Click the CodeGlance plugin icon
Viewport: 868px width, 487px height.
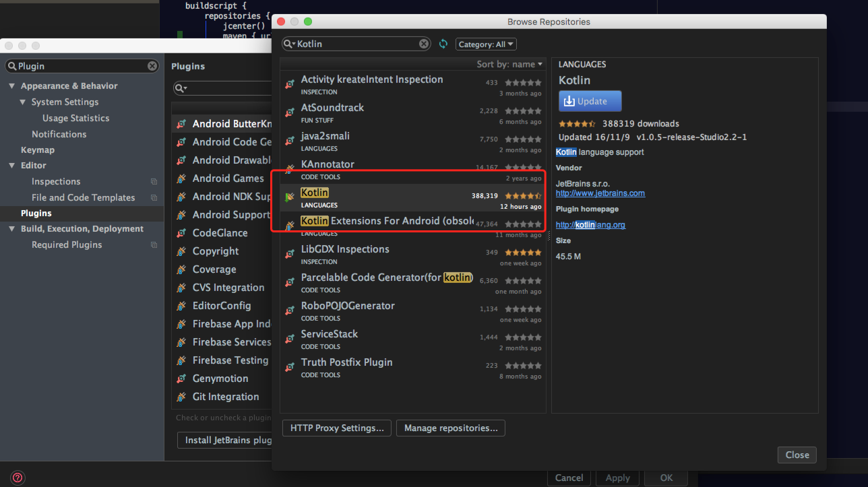[x=181, y=233]
